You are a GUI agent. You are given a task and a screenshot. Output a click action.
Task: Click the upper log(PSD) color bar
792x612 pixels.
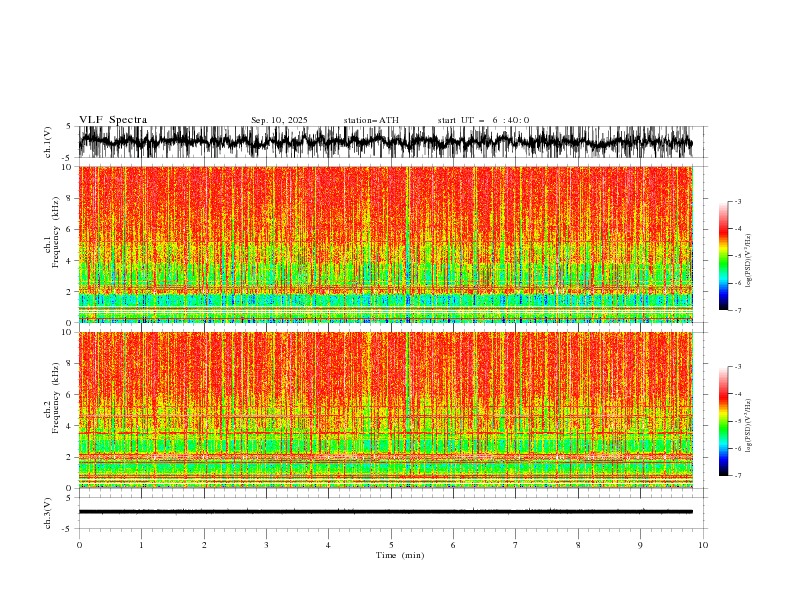point(723,256)
